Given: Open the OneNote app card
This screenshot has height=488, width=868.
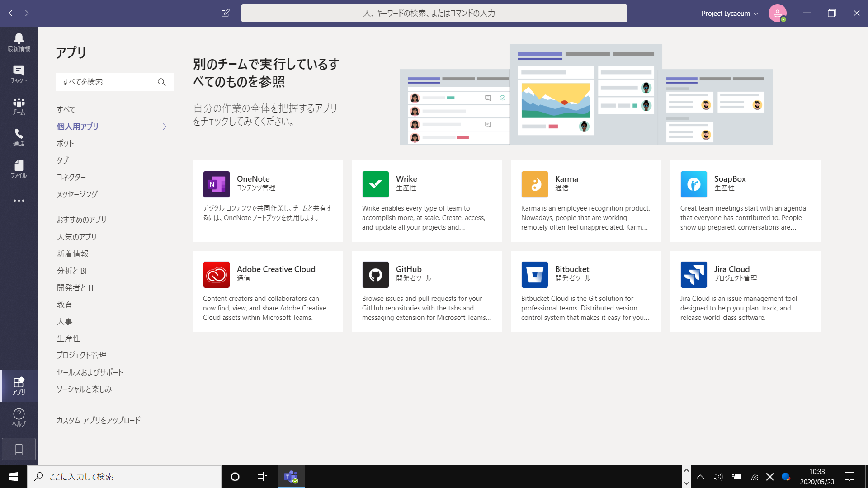Looking at the screenshot, I should pos(268,201).
